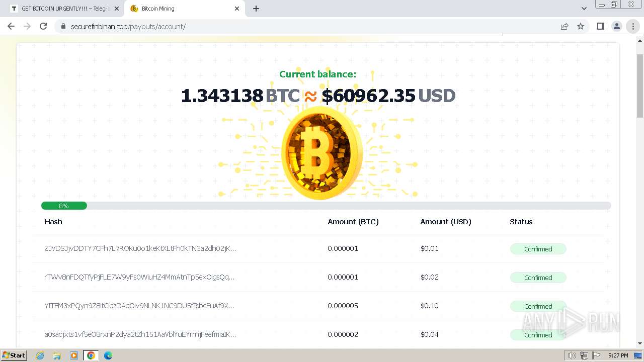This screenshot has width=644, height=362.
Task: Click Confirmed badge in the $0.04 row
Action: (x=538, y=335)
